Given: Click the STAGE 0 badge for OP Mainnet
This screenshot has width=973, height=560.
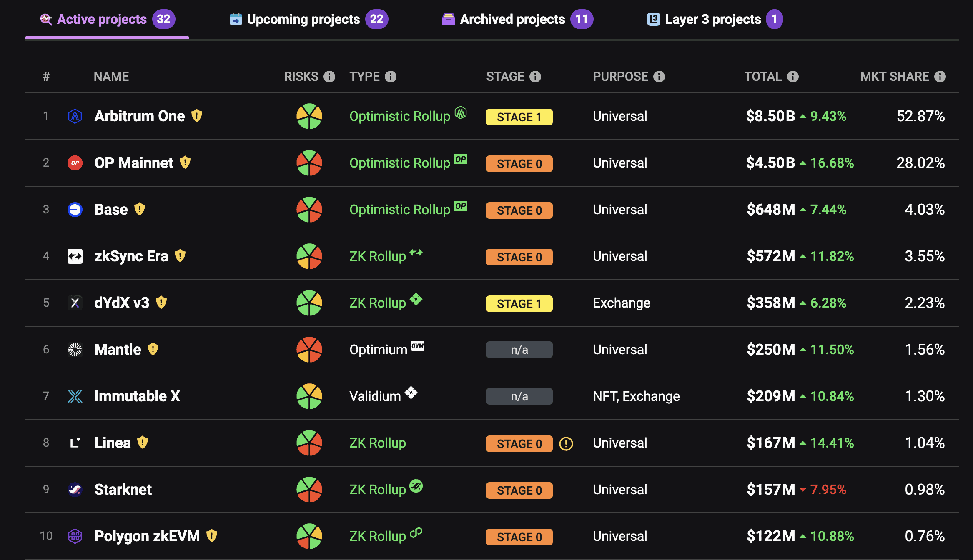Looking at the screenshot, I should click(x=519, y=164).
